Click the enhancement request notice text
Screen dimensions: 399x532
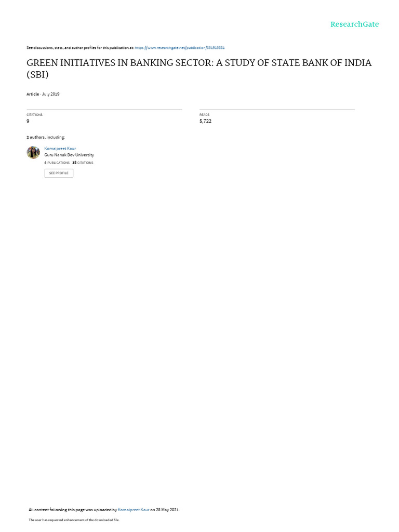74,520
